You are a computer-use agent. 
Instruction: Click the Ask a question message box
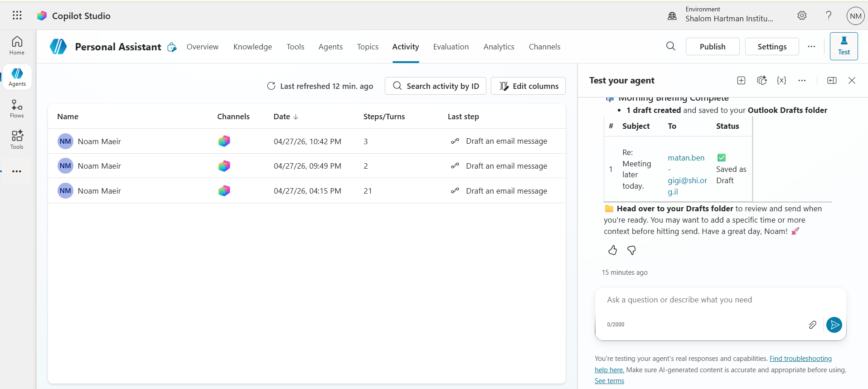tap(720, 300)
